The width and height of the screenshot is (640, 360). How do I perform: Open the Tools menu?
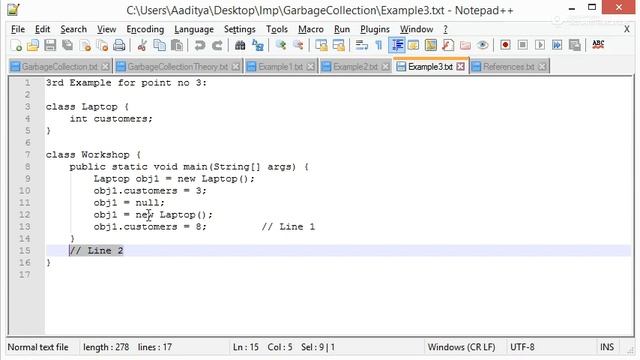click(x=277, y=29)
